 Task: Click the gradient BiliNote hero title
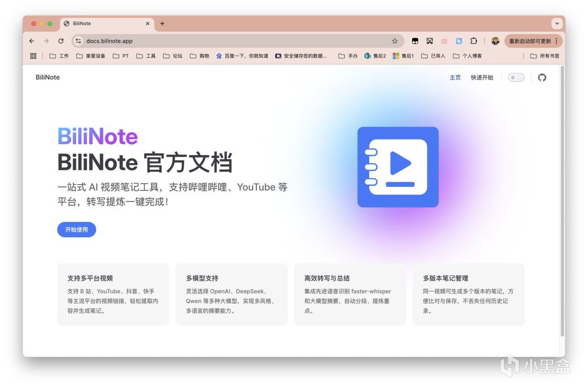(x=98, y=136)
